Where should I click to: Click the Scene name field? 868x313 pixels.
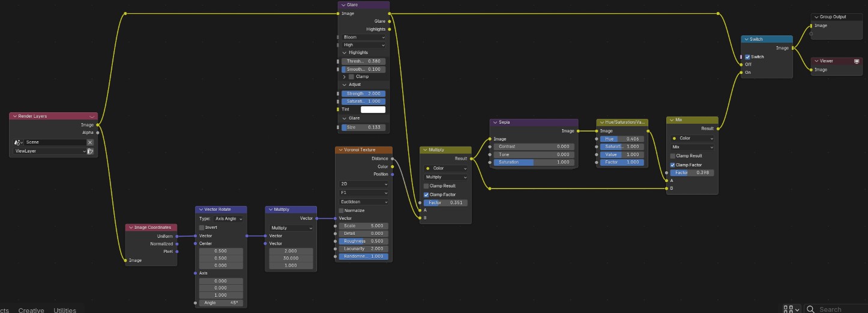tap(55, 142)
